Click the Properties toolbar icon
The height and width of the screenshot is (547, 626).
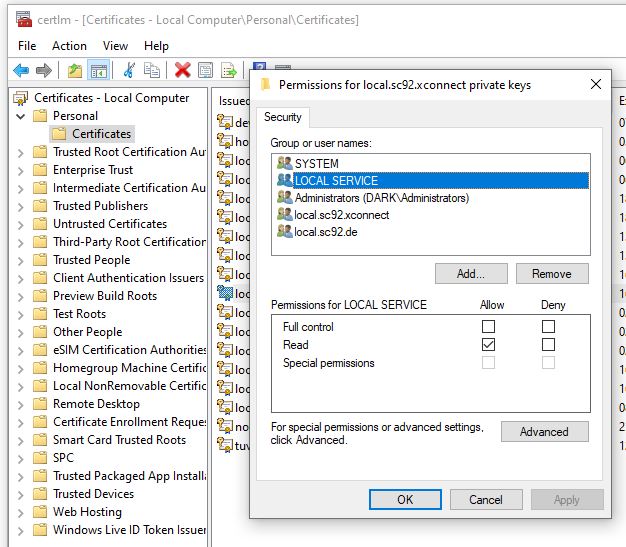click(206, 70)
